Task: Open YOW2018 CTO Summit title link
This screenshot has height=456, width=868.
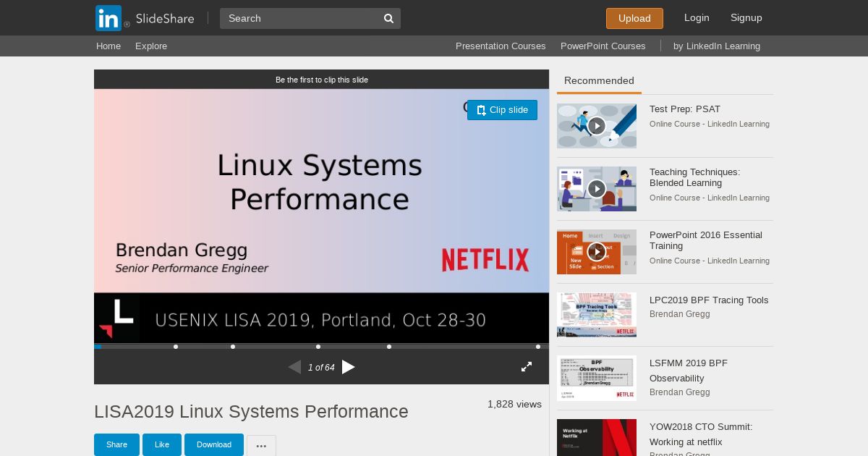Action: click(701, 434)
